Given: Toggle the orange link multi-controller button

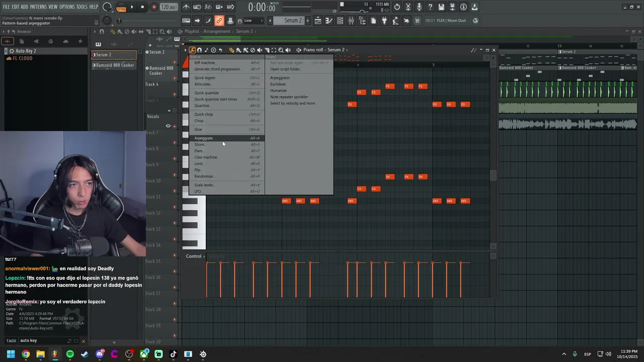Looking at the screenshot, I should [219, 21].
